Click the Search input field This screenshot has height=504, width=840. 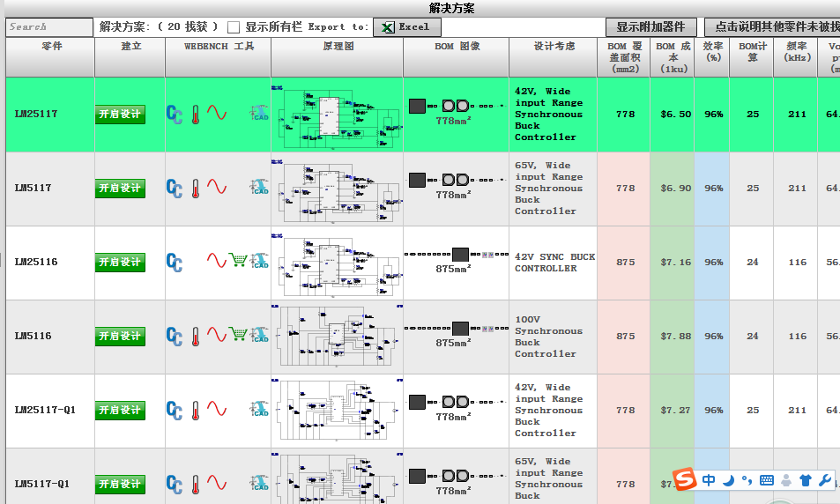tap(49, 26)
